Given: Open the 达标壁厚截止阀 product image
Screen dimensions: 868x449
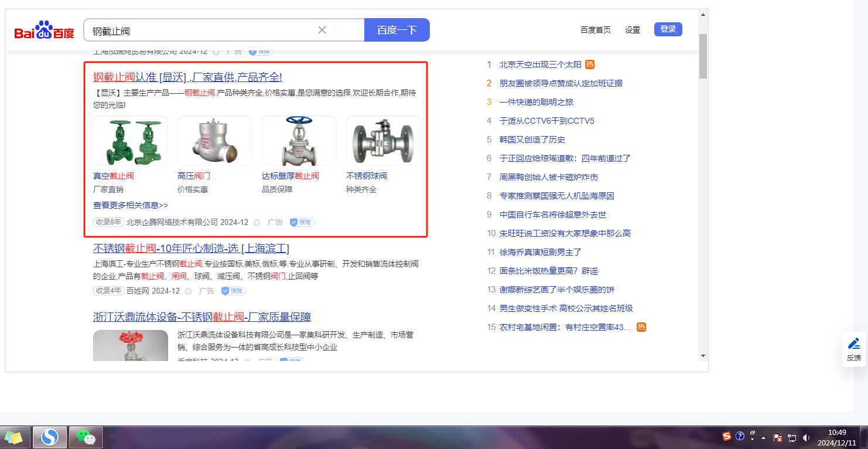Looking at the screenshot, I should click(299, 141).
